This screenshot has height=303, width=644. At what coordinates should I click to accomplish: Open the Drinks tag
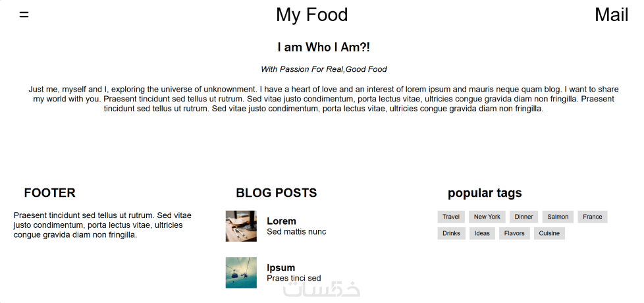(x=452, y=233)
